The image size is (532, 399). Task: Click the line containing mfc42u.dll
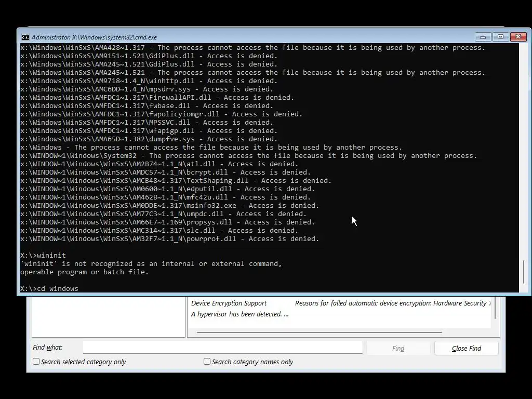coord(166,197)
